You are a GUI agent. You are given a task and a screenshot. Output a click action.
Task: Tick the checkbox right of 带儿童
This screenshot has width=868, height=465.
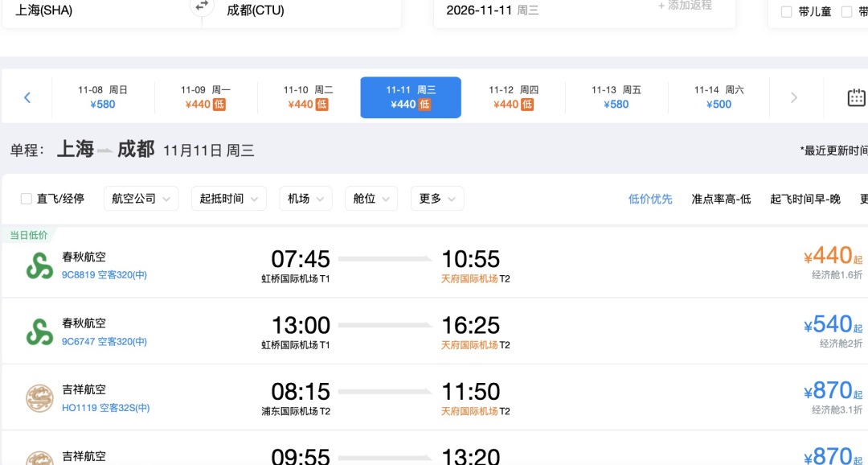coord(846,12)
